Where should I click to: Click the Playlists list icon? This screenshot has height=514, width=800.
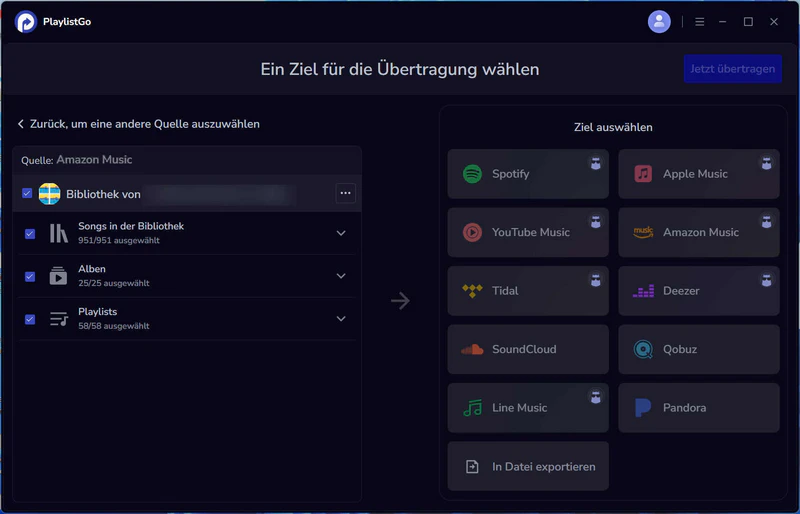coord(59,319)
